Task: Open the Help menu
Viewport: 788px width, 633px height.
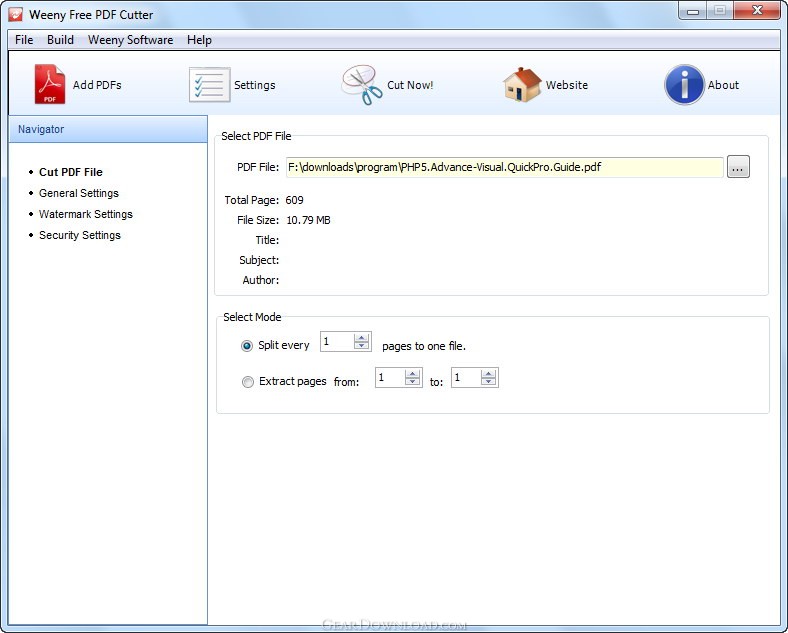Action: point(199,40)
